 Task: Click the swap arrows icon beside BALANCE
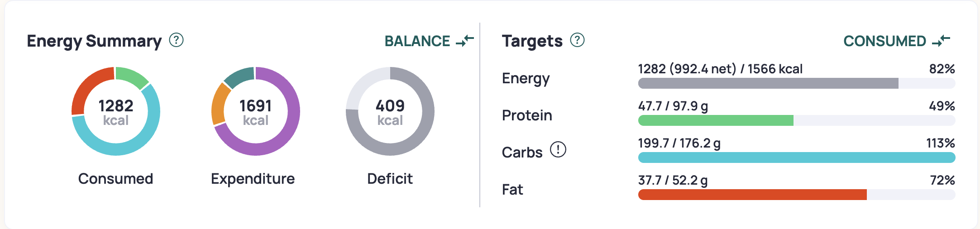click(465, 41)
